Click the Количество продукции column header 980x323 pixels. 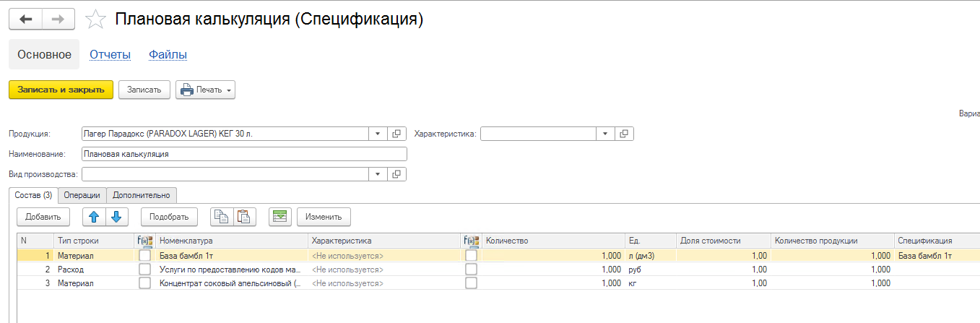pyautogui.click(x=832, y=241)
